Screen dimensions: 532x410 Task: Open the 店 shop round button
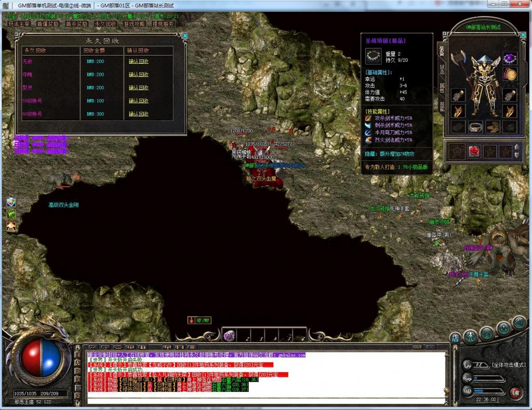point(455,338)
